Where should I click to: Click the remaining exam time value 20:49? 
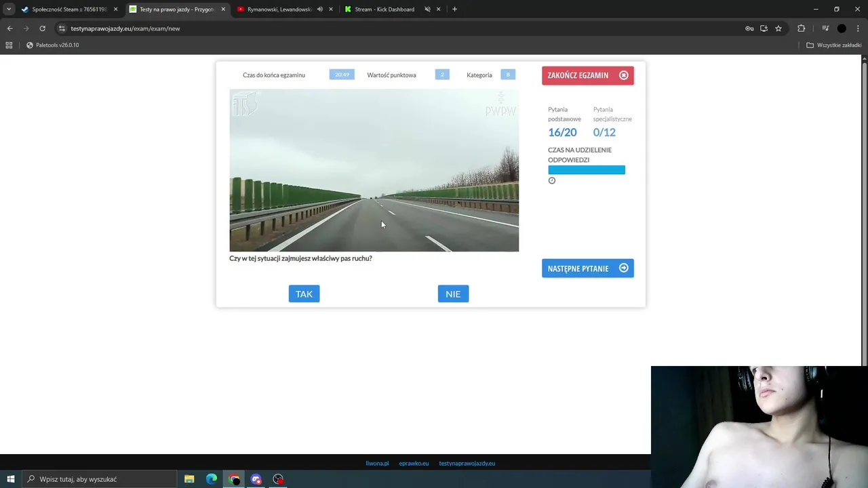point(342,75)
